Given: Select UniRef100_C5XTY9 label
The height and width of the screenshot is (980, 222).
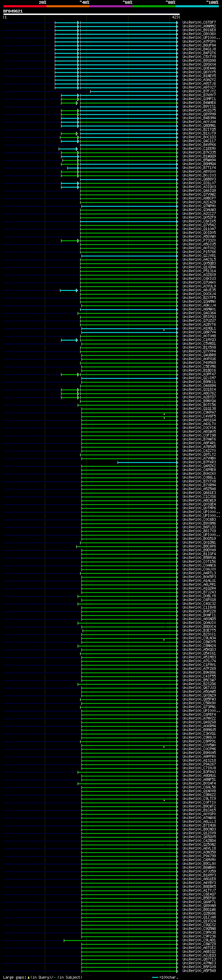Looking at the screenshot, I should (199, 57).
